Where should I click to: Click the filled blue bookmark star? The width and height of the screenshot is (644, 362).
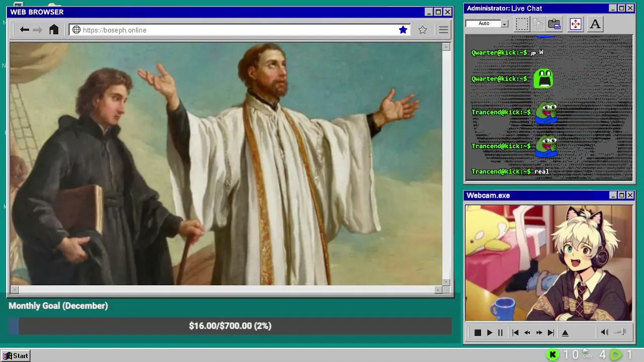point(403,30)
